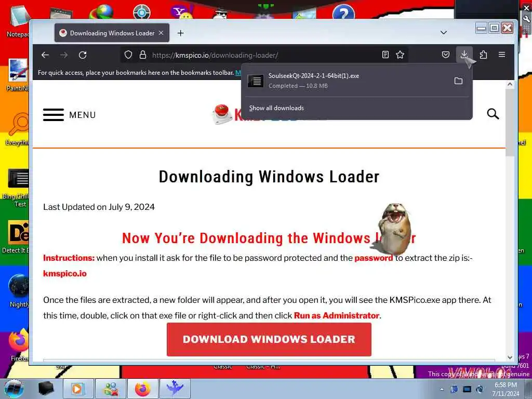532x399 pixels.
Task: Bookmark this page with the star icon
Action: [x=400, y=55]
